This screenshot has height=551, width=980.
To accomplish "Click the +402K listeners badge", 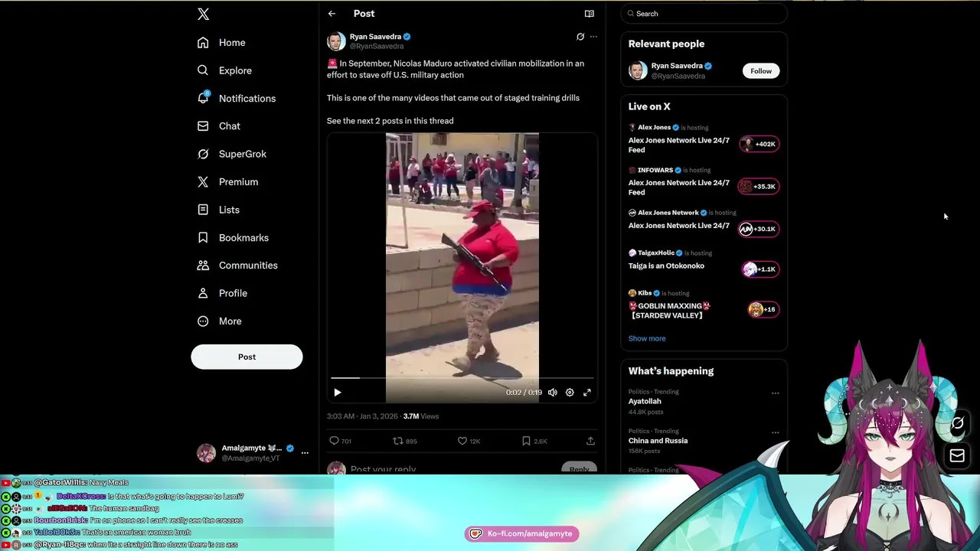I will pyautogui.click(x=759, y=144).
